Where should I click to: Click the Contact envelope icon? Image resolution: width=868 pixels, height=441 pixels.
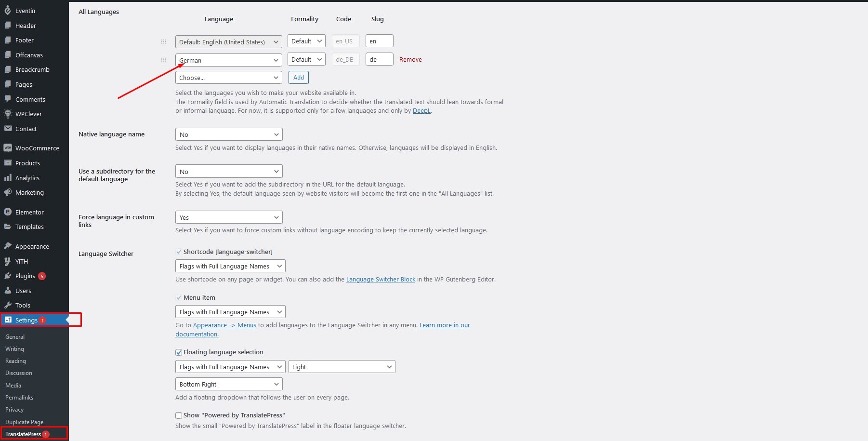click(x=7, y=129)
